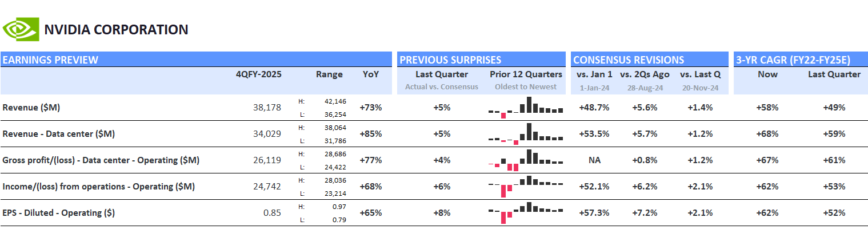
Task: Click the Gross profit sparkline chart
Action: [526, 160]
